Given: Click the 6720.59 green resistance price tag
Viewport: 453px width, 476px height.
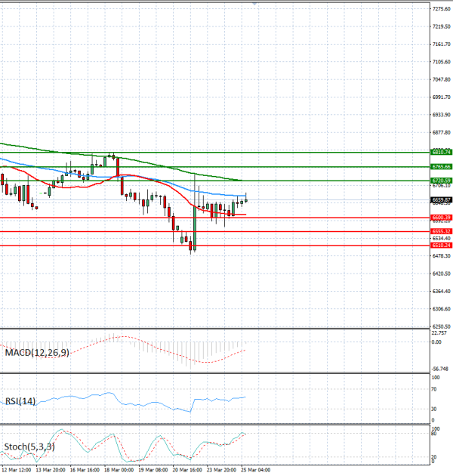Looking at the screenshot, I should click(x=441, y=181).
